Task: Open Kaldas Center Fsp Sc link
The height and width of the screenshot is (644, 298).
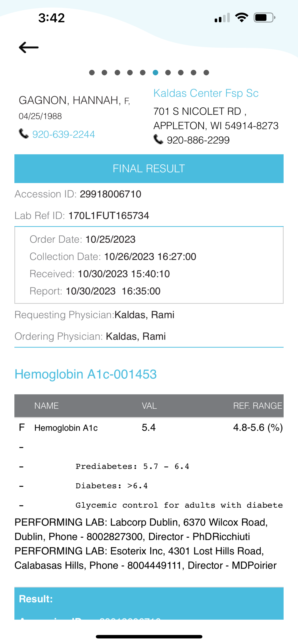Action: click(x=206, y=93)
